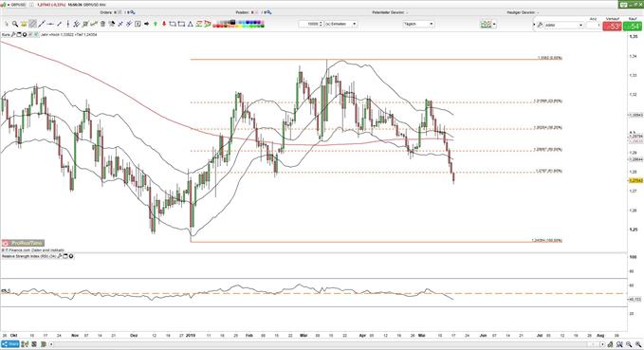This screenshot has height=350, width=644.
Task: Click the Kurs panel round close icon
Action: (25, 35)
